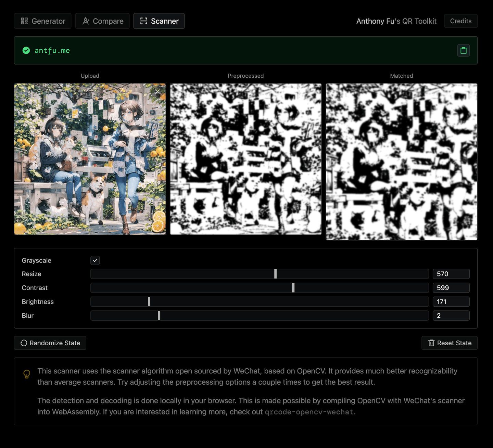Screen dimensions: 493x448
Task: Click the uploaded anime image thumbnail
Action: click(x=90, y=159)
